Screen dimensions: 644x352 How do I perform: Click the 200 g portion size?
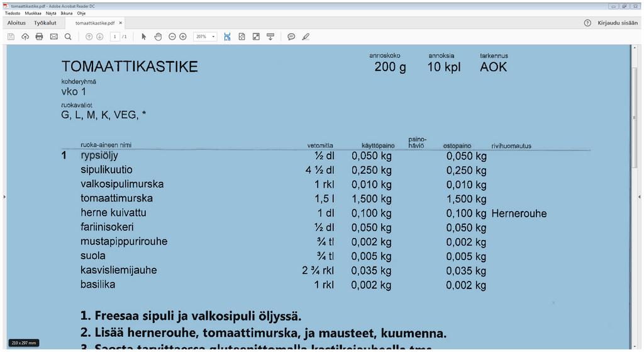390,67
